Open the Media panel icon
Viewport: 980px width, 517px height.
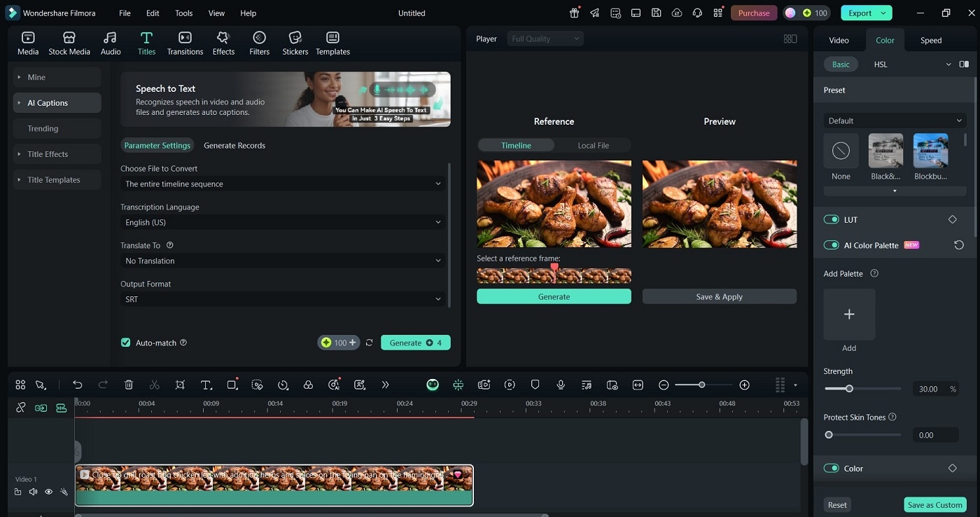point(28,43)
